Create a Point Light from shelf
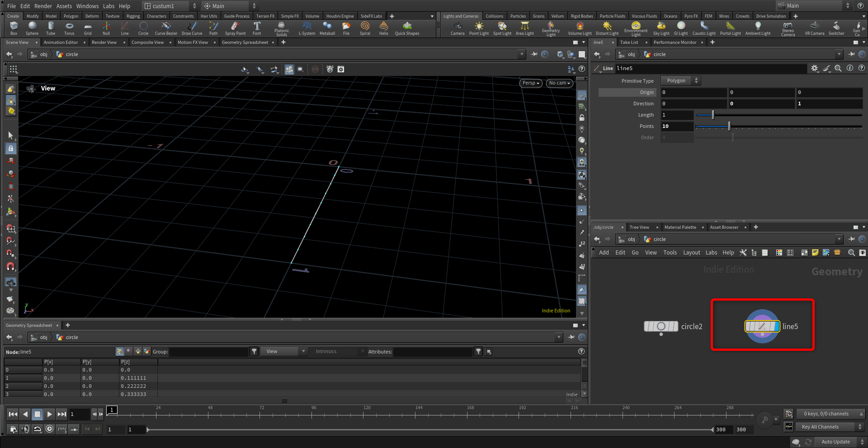The width and height of the screenshot is (868, 448). tap(479, 28)
